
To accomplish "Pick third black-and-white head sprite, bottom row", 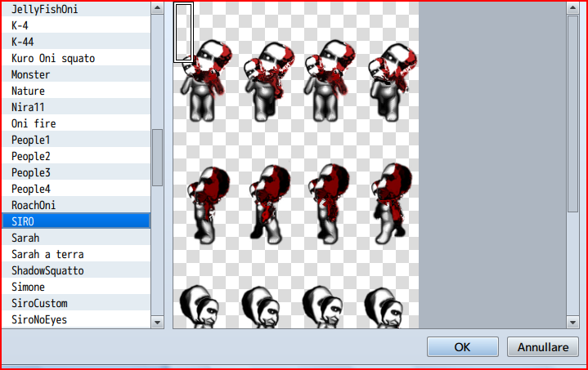I will pos(322,307).
